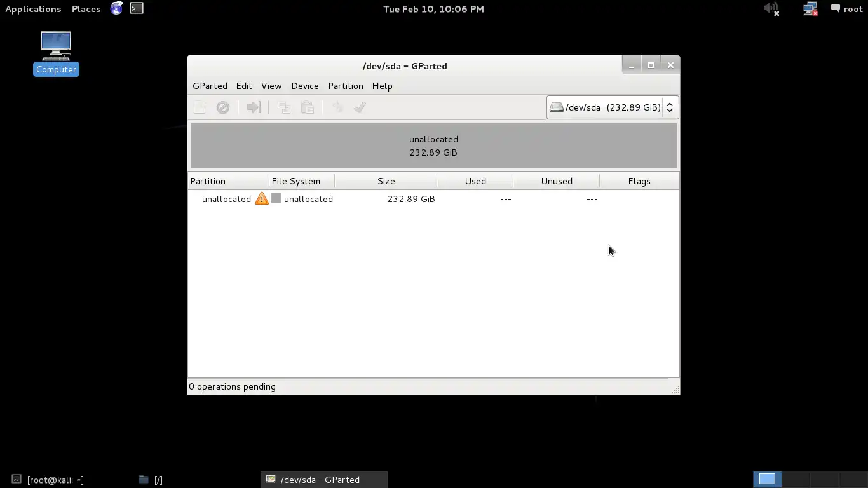
Task: Launch the web browser from top panel
Action: pos(117,8)
